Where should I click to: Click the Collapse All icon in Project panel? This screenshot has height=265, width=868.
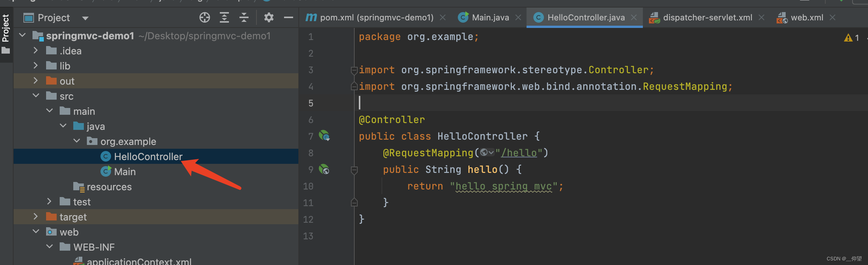click(244, 17)
